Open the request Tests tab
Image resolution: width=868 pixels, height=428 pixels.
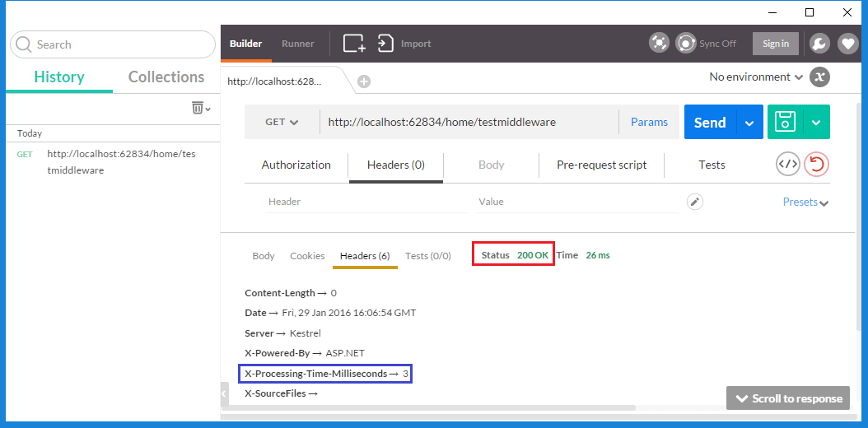click(x=712, y=165)
